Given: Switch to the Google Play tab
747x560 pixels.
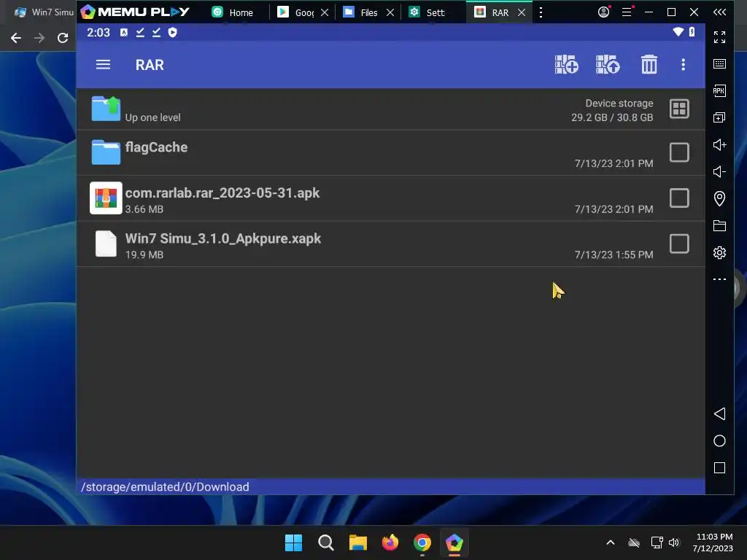Looking at the screenshot, I should point(296,12).
